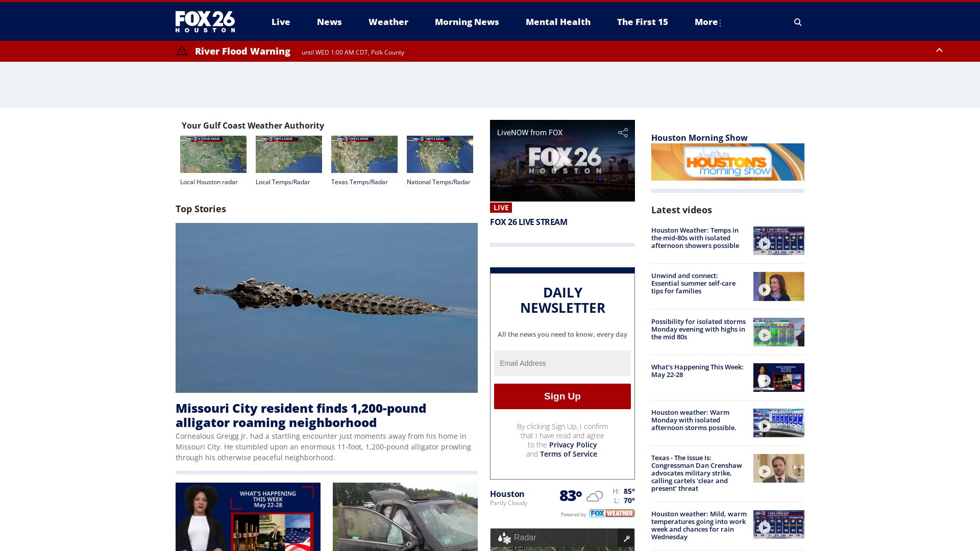Open the Weather menu item
Viewport: 980px width, 551px height.
(x=388, y=22)
